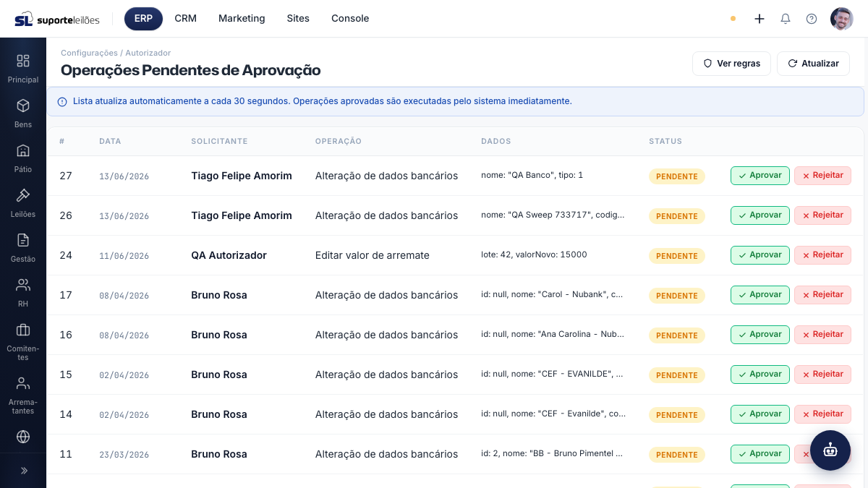Click QA Autorizador requester name
The width and height of the screenshot is (868, 488).
229,255
